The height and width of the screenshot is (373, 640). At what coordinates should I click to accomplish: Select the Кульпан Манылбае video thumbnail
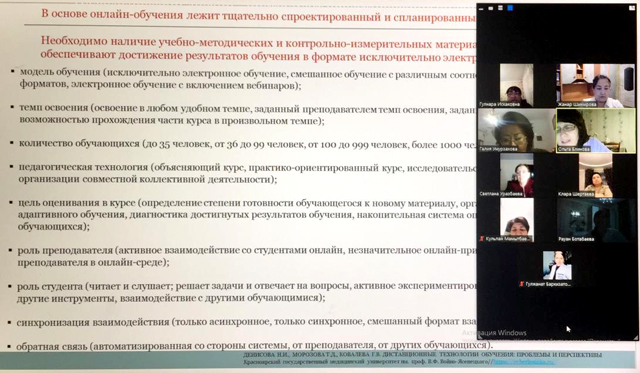click(517, 220)
